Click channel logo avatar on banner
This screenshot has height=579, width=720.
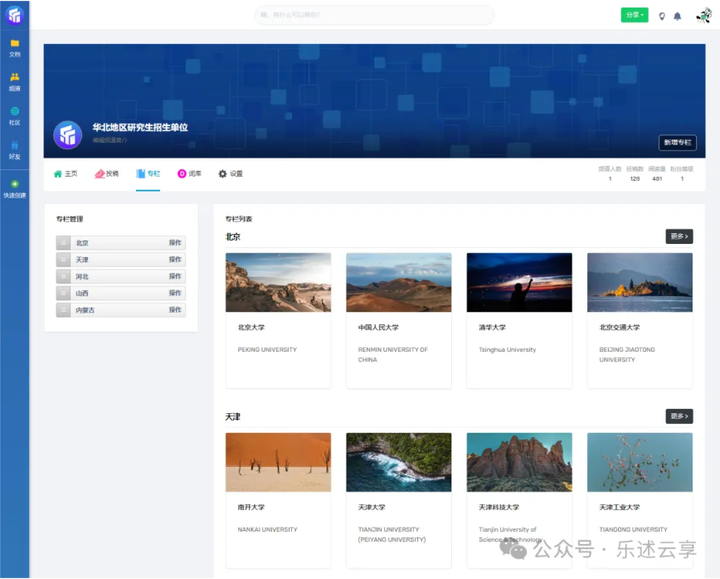68,135
